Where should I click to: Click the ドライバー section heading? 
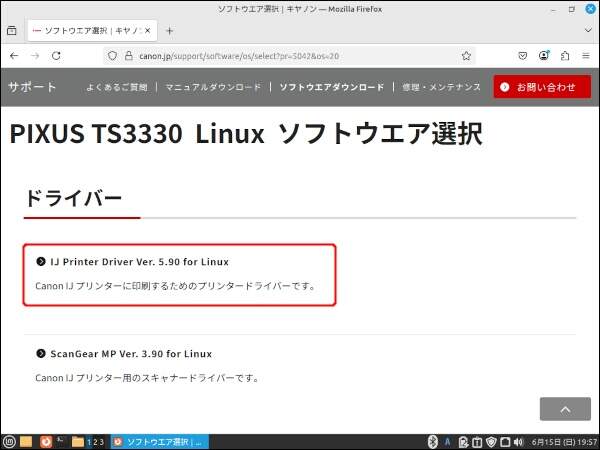click(73, 198)
